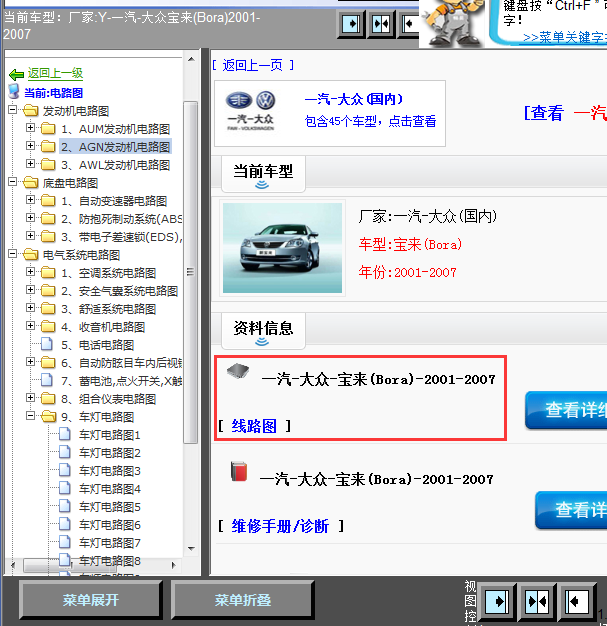Click the document icon for 7、蓄电池,点火开关
Viewport: 607px width, 626px height.
[x=47, y=380]
